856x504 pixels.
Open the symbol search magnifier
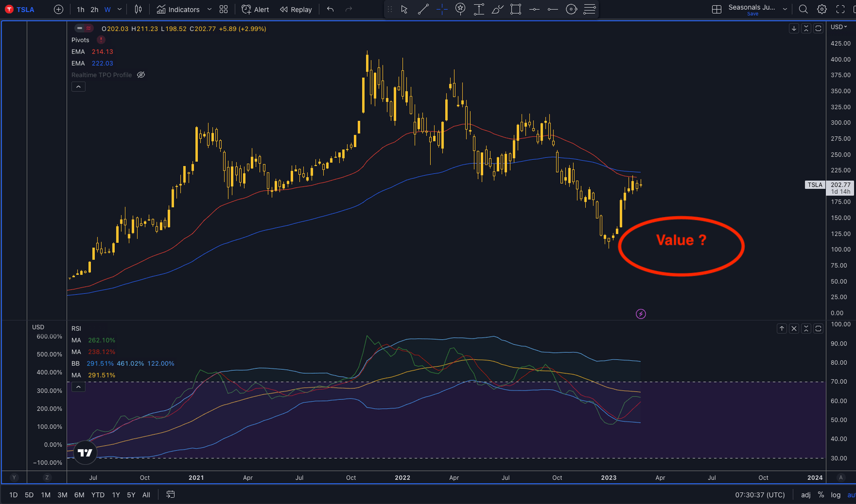(x=803, y=9)
